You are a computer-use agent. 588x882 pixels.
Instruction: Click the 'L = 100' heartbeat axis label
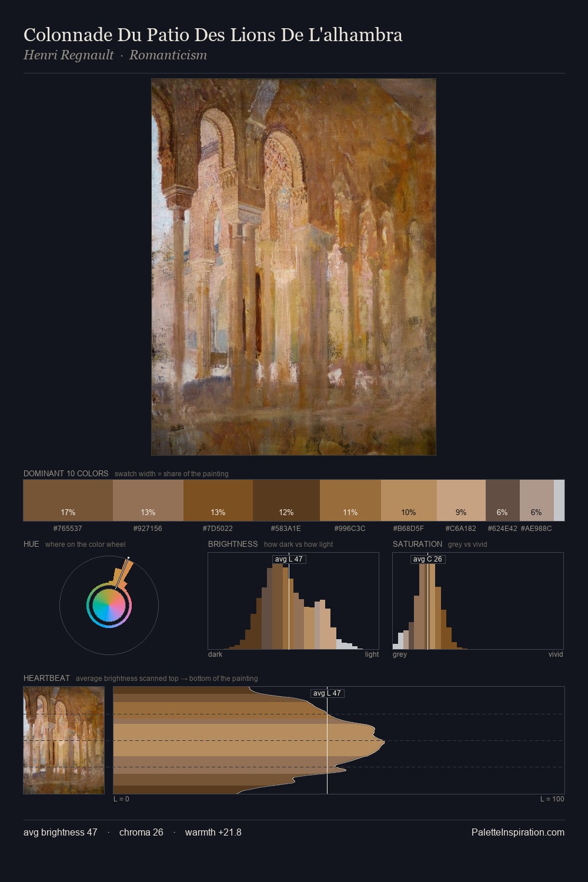[x=552, y=799]
